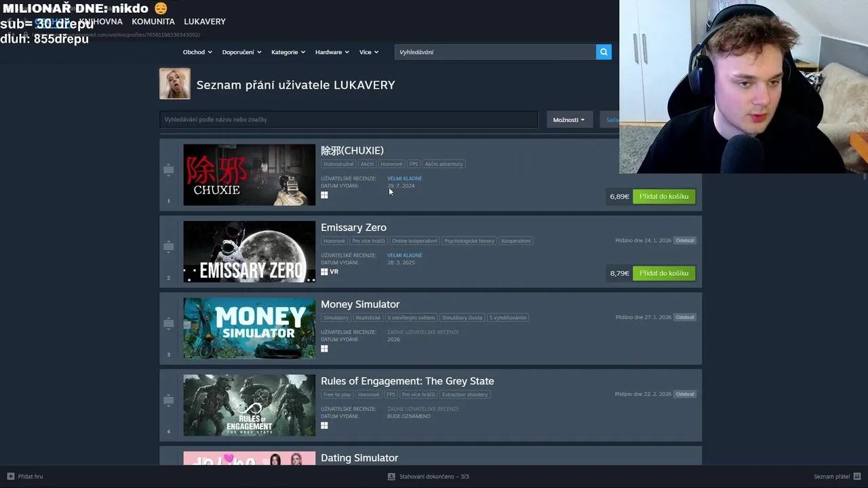
Task: Click VELMI KLADNÉ review under Emissary Zero
Action: [404, 256]
